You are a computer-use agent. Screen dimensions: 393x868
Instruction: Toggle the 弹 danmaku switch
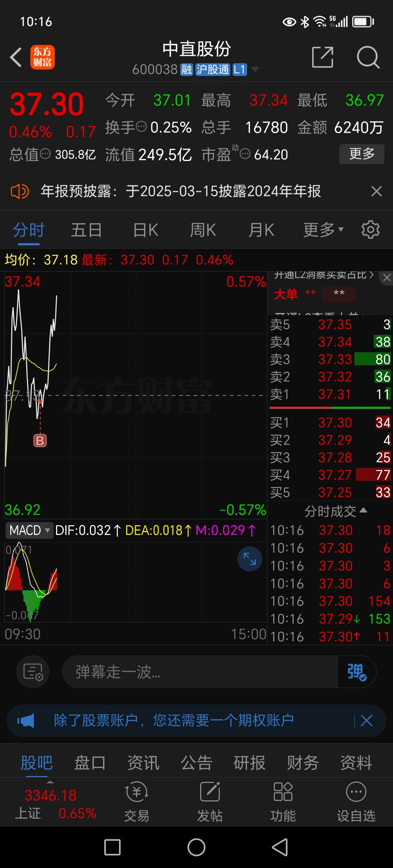point(357,672)
